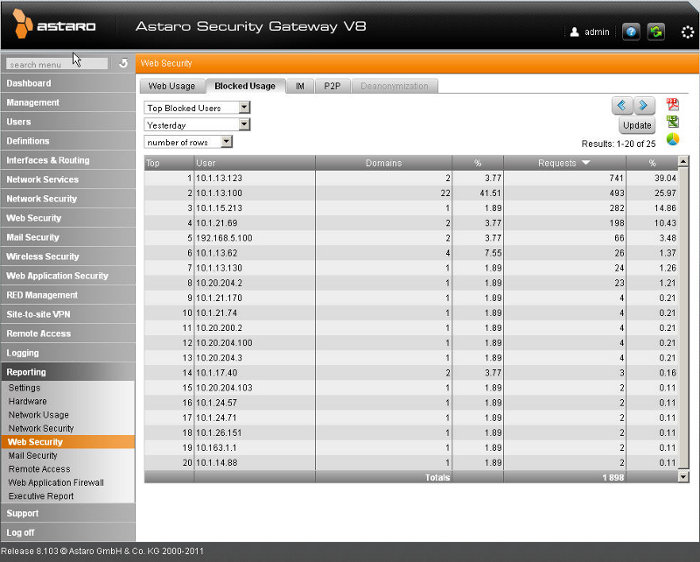Open Reporting Remote Access submenu item
The height and width of the screenshot is (562, 700).
(68, 469)
